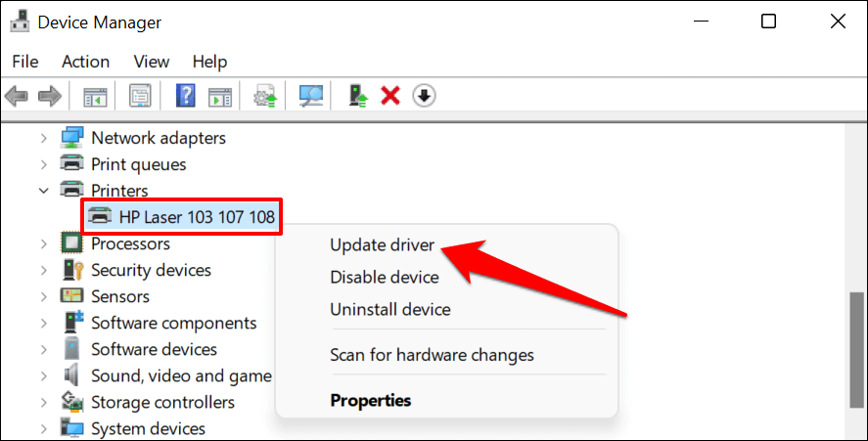Click the down-arrow circle toolbar icon

coord(424,96)
